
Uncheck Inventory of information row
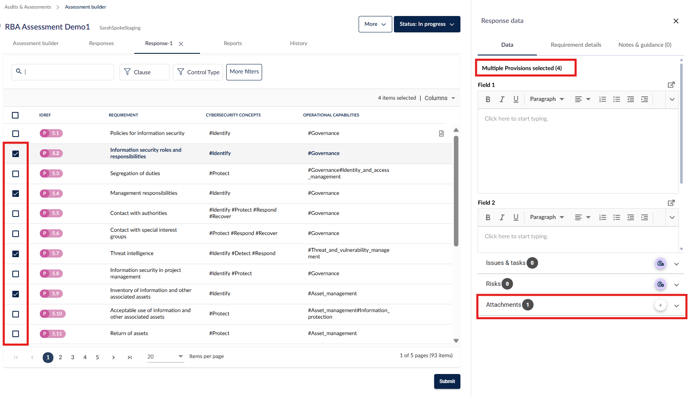tap(15, 294)
